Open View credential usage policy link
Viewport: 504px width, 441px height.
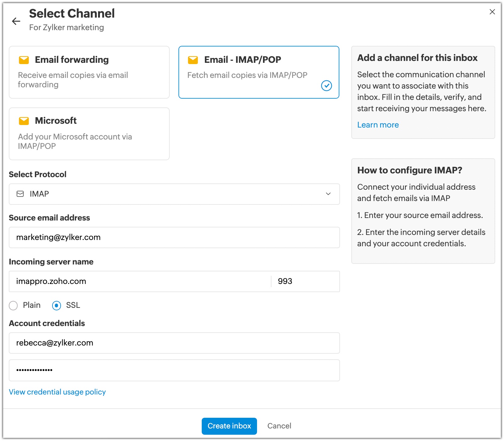pyautogui.click(x=57, y=392)
